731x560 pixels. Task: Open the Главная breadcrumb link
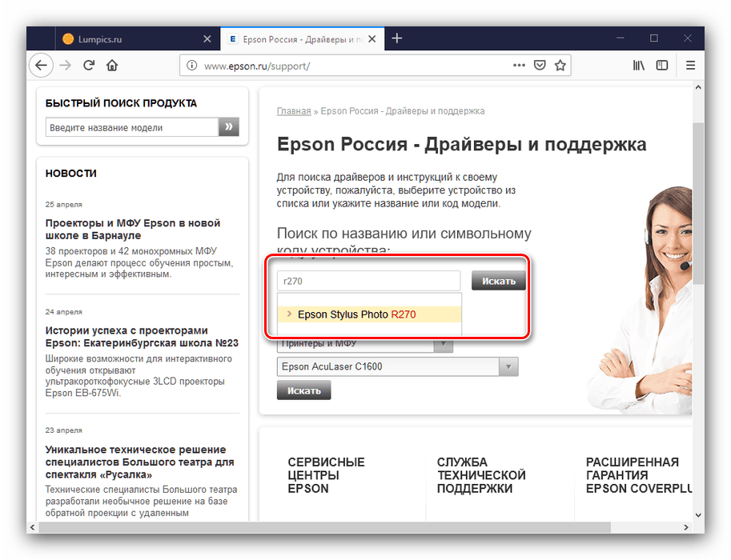(x=293, y=110)
